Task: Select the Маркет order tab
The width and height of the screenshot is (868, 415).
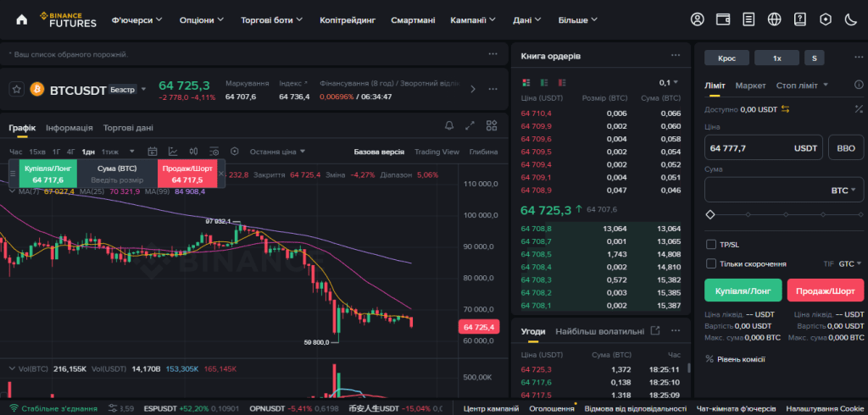Action: 751,86
